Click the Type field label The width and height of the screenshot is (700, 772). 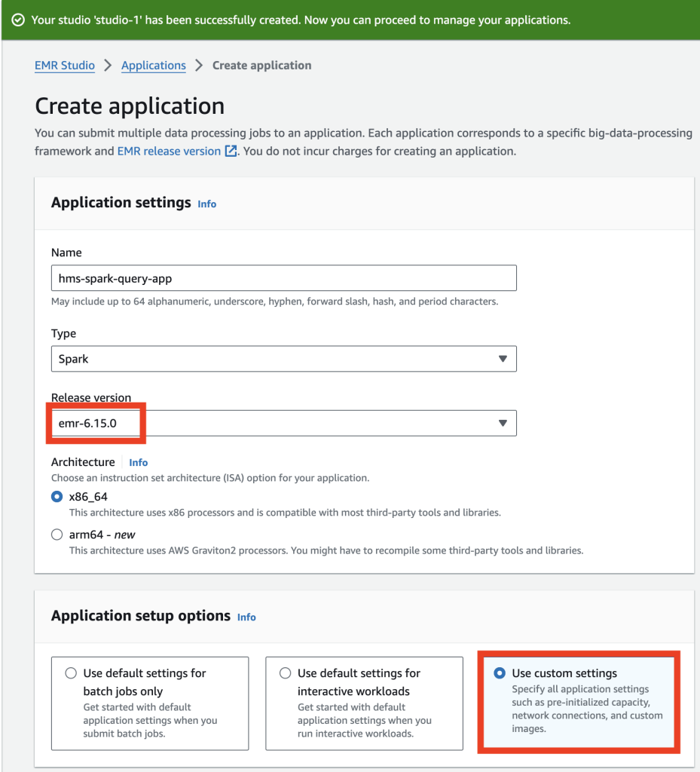(63, 333)
